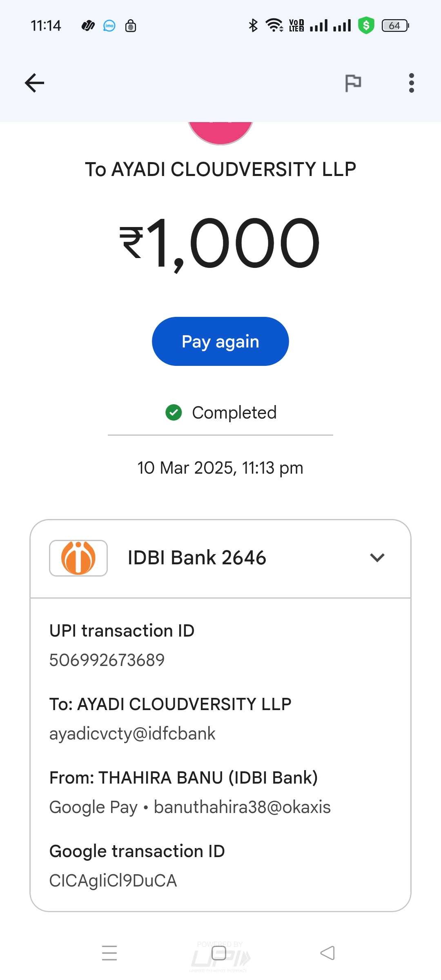Viewport: 441px width, 980px height.
Task: Tap the IDBI Bank logo icon
Action: (78, 558)
